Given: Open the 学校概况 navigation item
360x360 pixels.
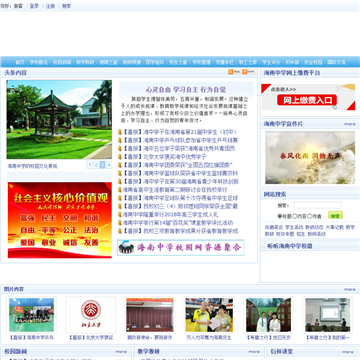Looking at the screenshot, I should (39, 62).
